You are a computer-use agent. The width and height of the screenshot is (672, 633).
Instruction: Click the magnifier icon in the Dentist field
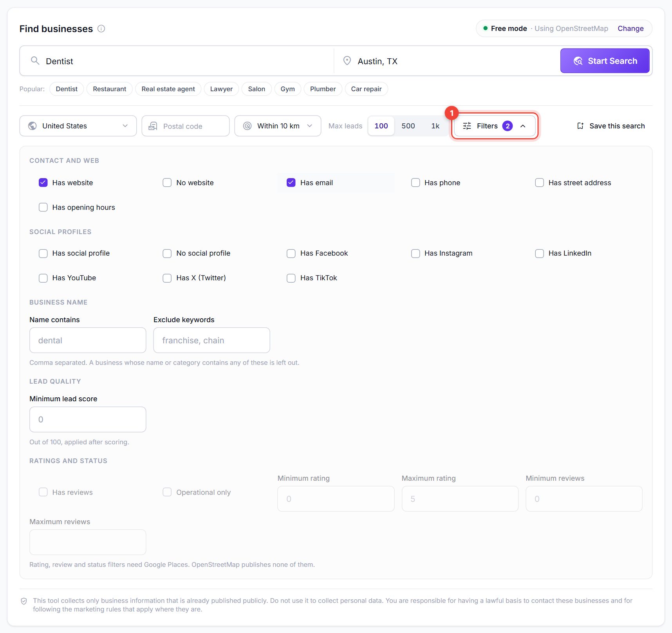tap(35, 61)
